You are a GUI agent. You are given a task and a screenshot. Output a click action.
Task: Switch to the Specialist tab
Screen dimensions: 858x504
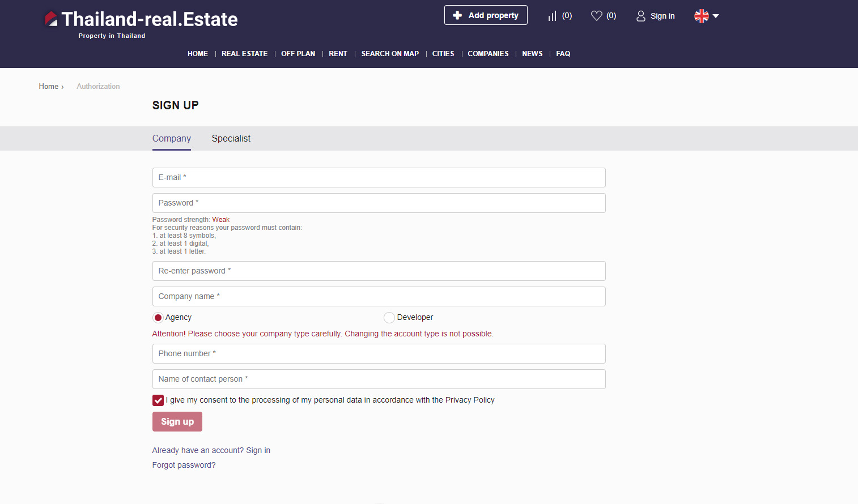pyautogui.click(x=231, y=139)
